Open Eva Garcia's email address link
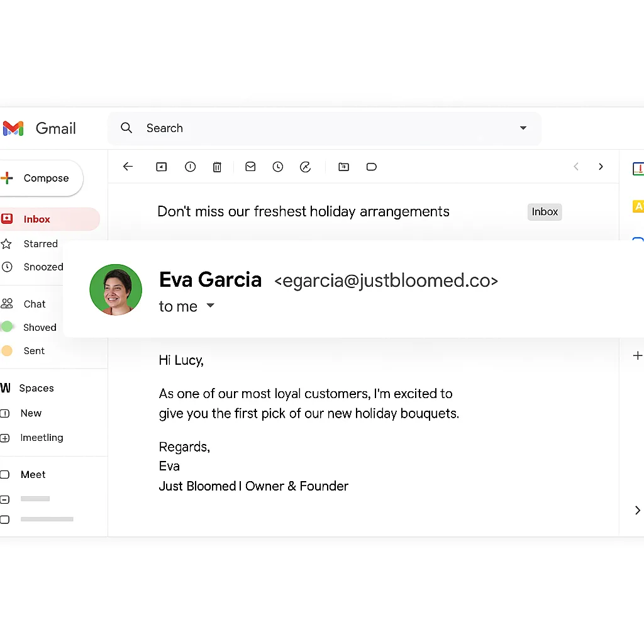 [386, 280]
